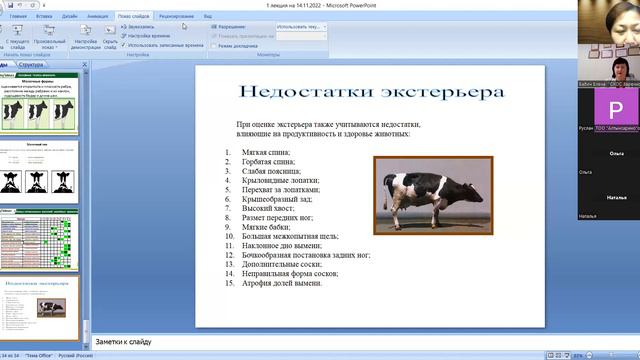Open the 'Показать презентацию на' monitor dropdown

[x=301, y=36]
